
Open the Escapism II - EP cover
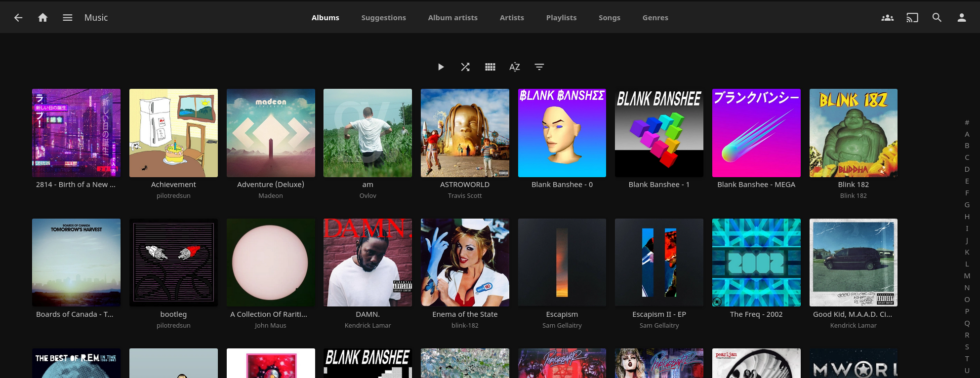pos(659,263)
